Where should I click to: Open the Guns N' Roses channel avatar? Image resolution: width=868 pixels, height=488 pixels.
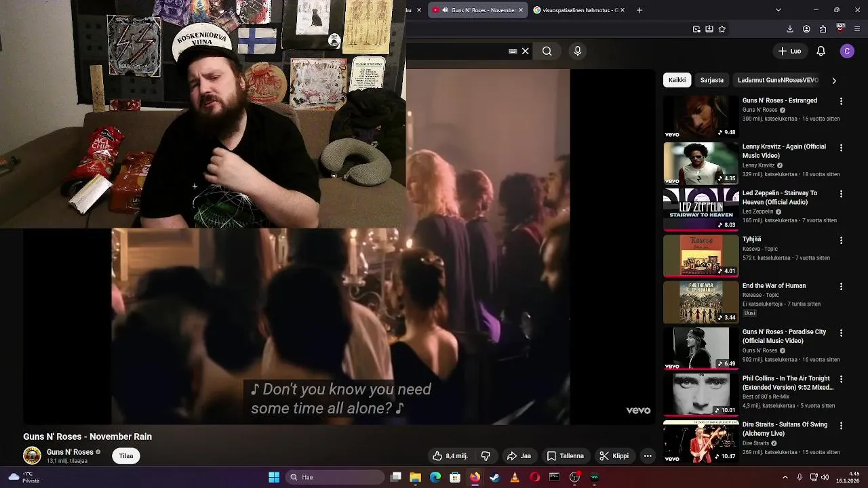point(32,455)
